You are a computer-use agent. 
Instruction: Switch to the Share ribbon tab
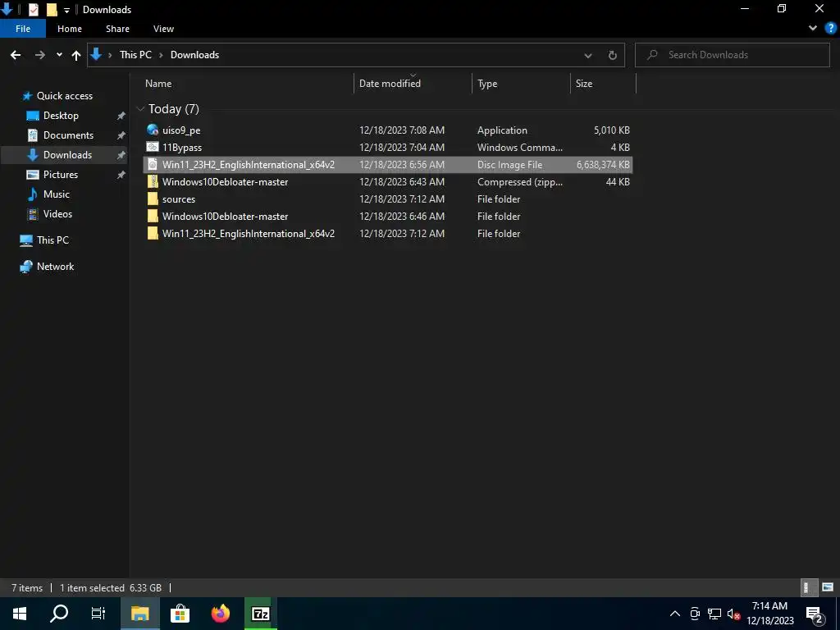117,29
